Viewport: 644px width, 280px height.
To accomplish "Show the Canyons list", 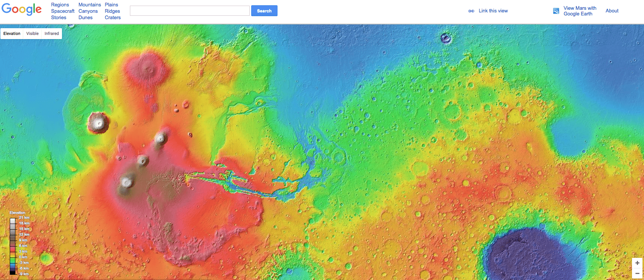I will click(88, 11).
